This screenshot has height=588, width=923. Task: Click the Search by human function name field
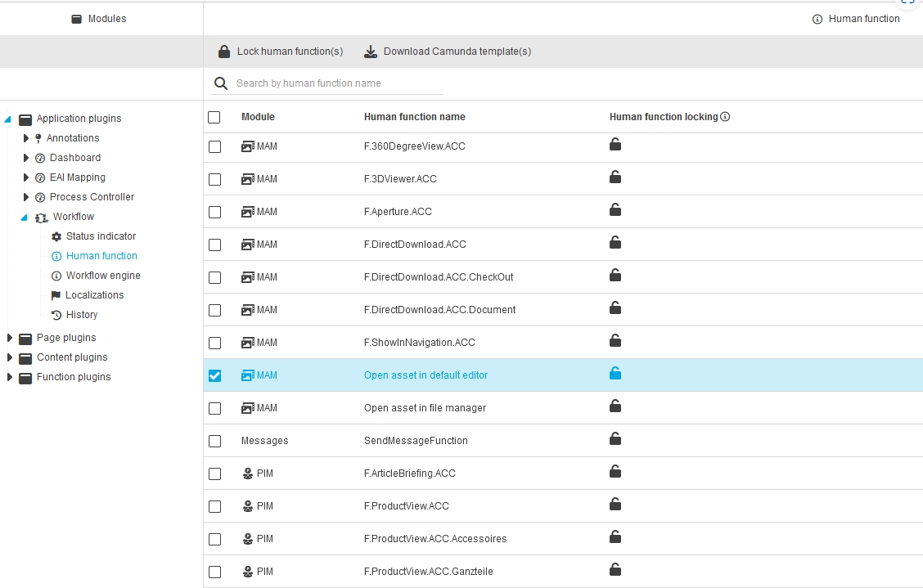pos(337,83)
